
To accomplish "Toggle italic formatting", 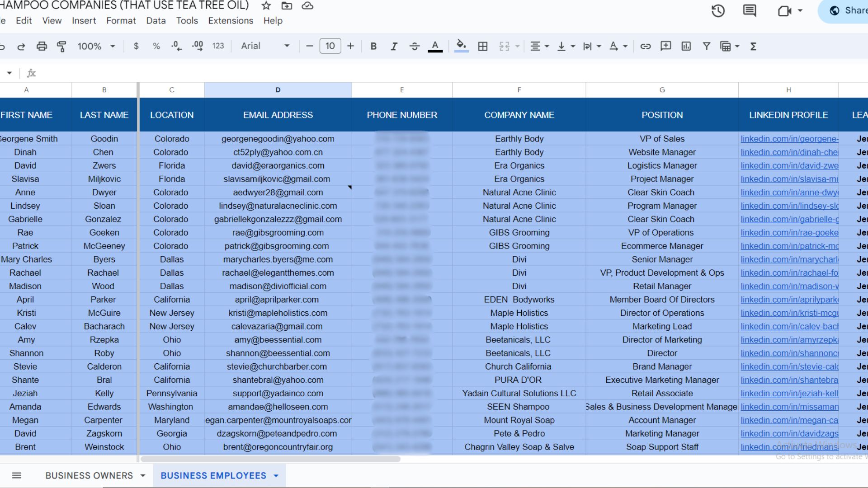I will [394, 46].
